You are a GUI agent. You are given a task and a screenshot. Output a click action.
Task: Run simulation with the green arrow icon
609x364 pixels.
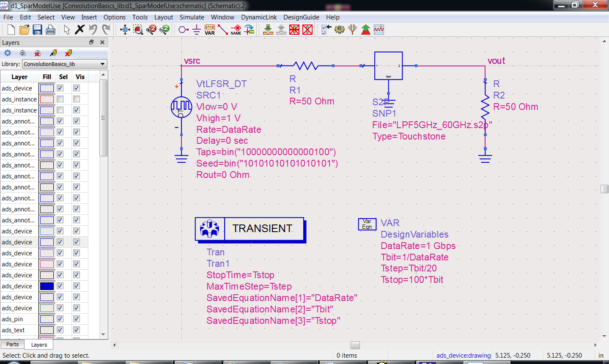(365, 30)
